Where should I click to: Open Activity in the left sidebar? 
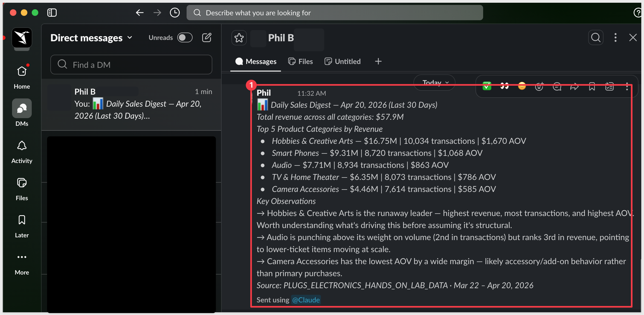22,152
